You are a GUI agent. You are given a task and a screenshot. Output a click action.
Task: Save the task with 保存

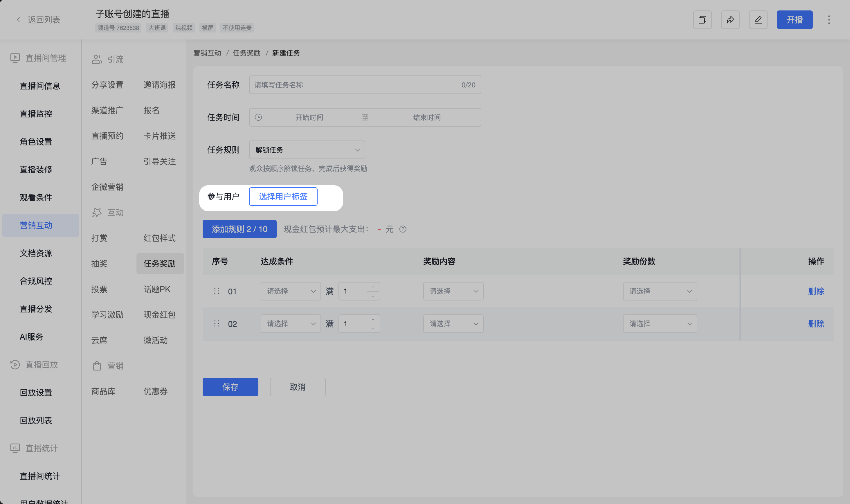[230, 387]
